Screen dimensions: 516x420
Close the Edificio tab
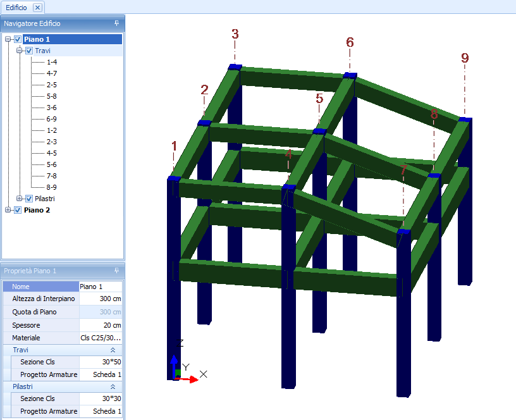[x=37, y=7]
